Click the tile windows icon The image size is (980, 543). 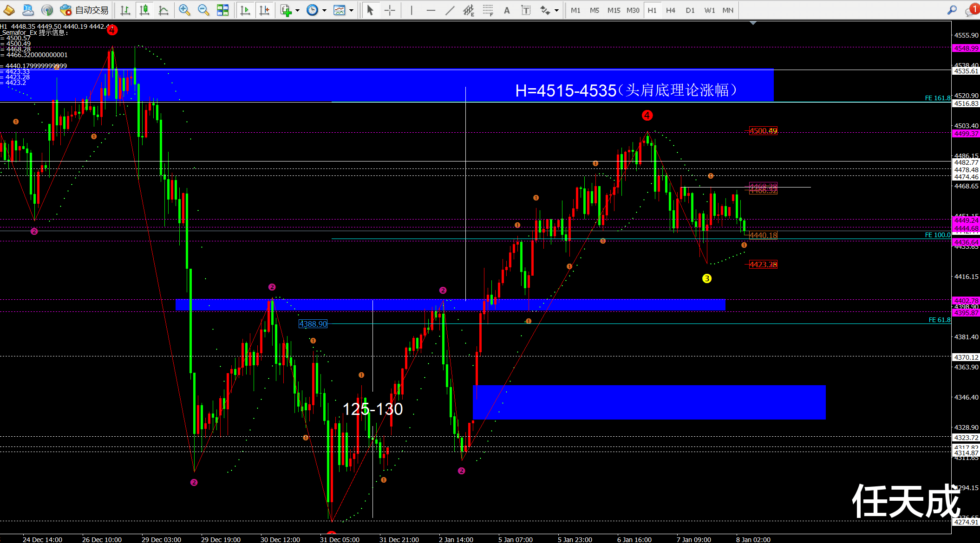pos(223,10)
